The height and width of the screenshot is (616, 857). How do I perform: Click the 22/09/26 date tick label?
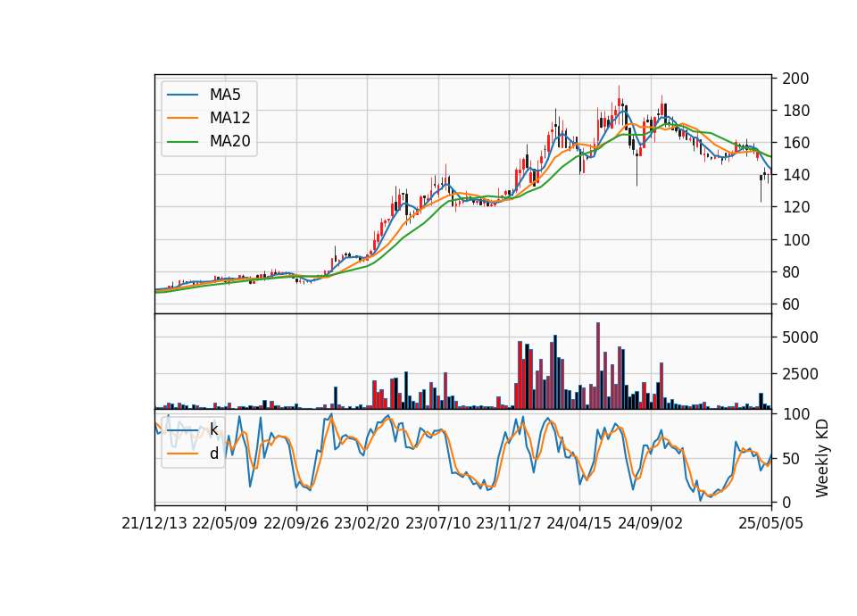pyautogui.click(x=295, y=524)
